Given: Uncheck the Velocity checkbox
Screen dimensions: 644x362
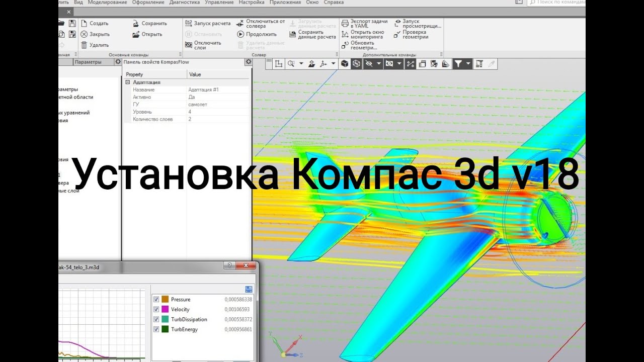Looking at the screenshot, I should [x=156, y=309].
